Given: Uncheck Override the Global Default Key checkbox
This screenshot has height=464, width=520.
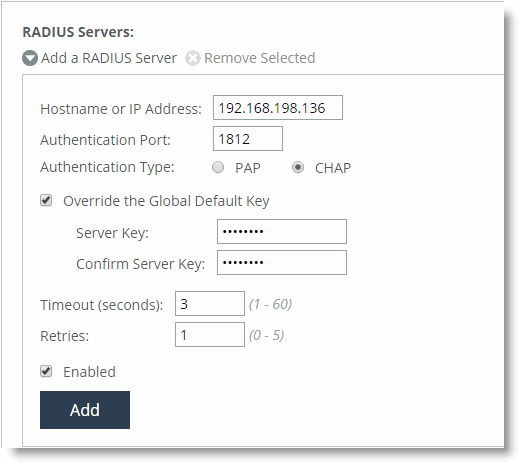Looking at the screenshot, I should pos(46,200).
